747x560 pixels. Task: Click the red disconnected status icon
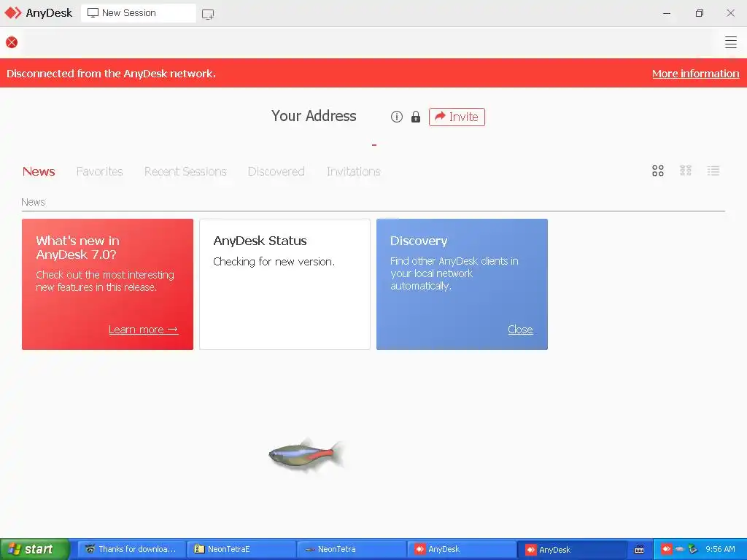(12, 42)
